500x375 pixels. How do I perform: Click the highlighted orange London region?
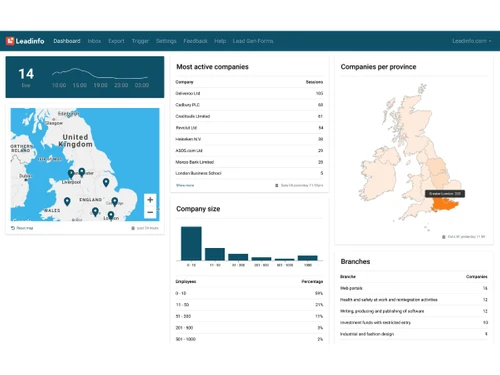pyautogui.click(x=444, y=205)
